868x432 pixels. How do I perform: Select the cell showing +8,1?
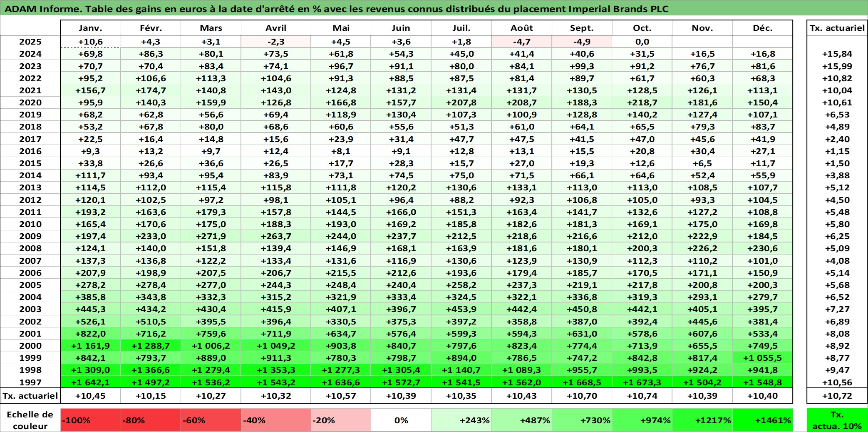pos(341,151)
